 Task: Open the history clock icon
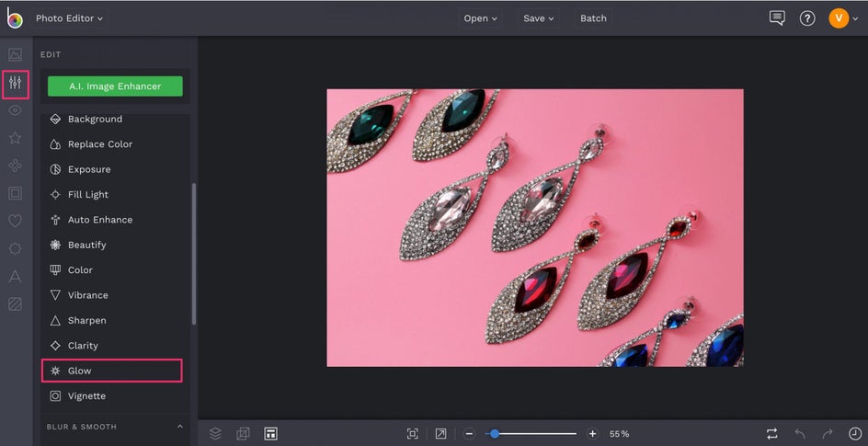click(855, 434)
